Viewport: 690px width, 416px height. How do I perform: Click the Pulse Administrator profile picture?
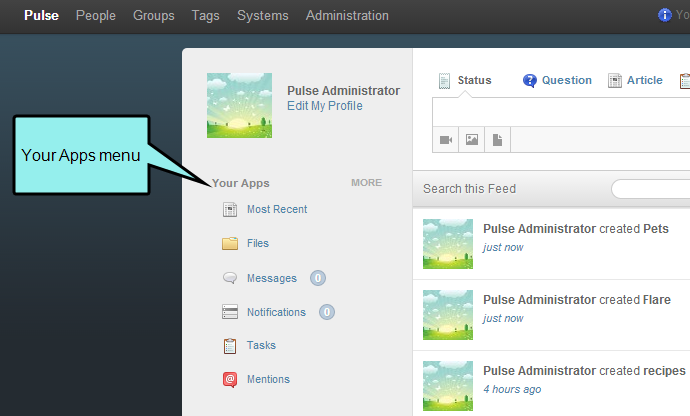click(239, 106)
